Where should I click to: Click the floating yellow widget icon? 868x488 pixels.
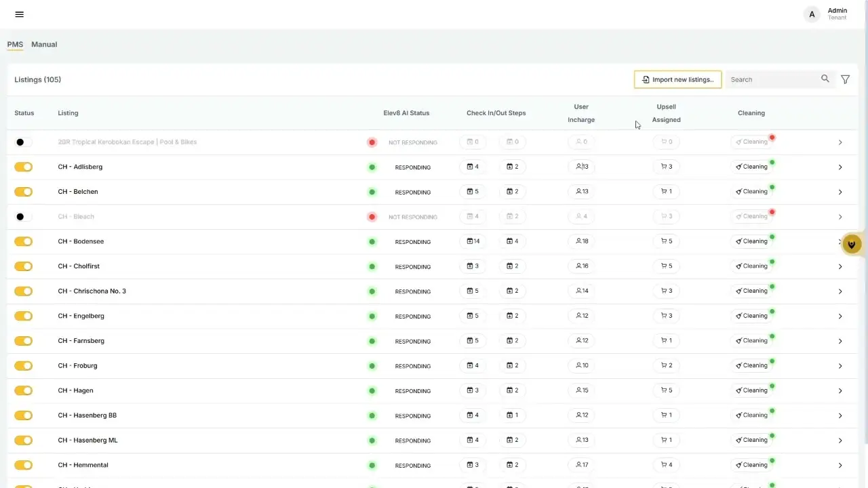852,244
